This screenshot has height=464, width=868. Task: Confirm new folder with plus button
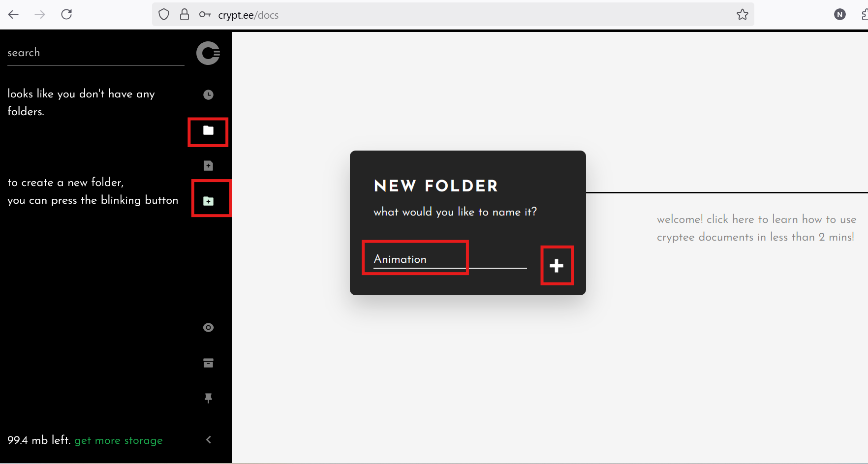pos(557,266)
